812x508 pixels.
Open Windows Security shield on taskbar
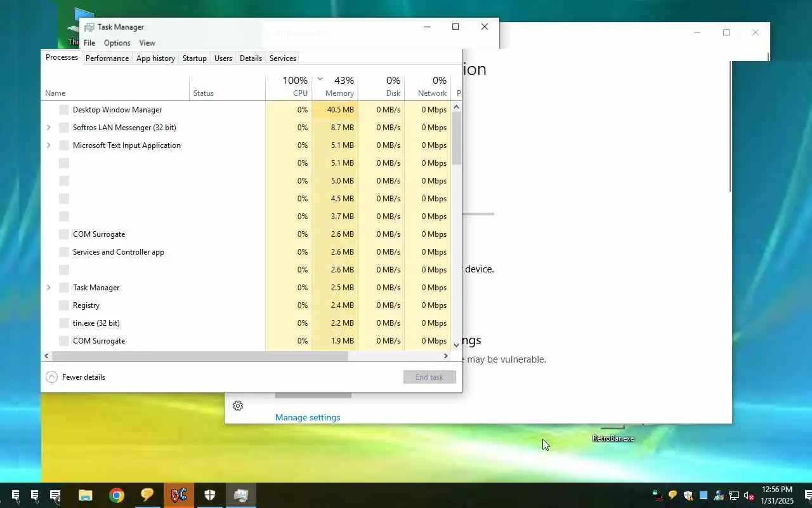point(209,495)
